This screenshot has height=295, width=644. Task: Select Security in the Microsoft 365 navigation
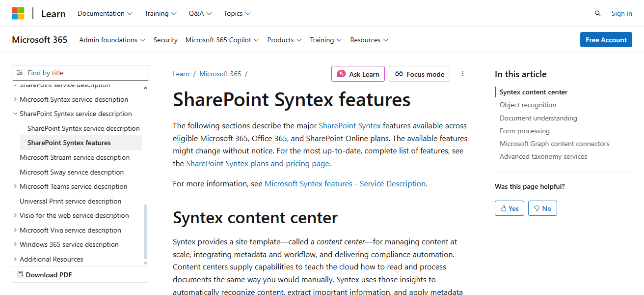(165, 40)
